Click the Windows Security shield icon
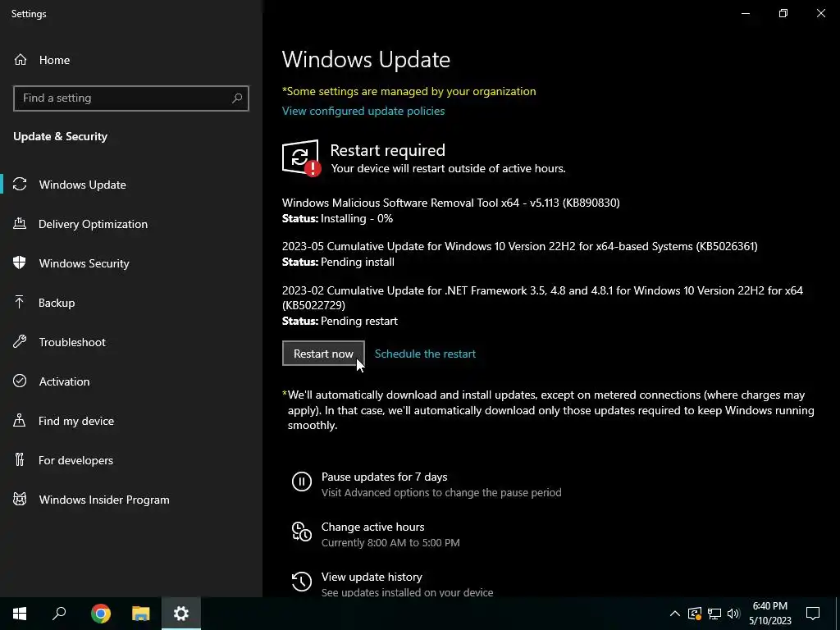 tap(20, 263)
